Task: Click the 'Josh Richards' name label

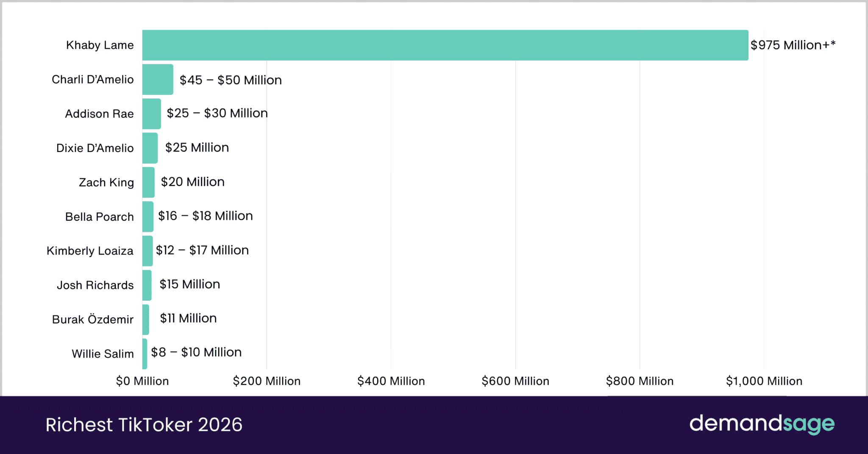Action: point(95,285)
